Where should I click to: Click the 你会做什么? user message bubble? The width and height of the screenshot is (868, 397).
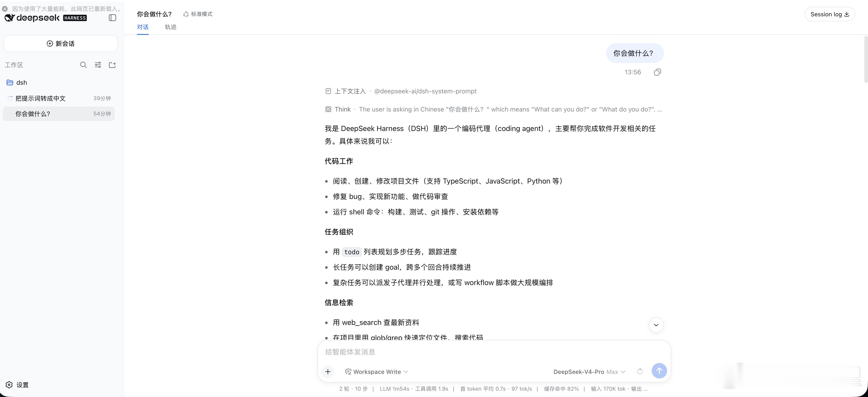click(x=635, y=53)
